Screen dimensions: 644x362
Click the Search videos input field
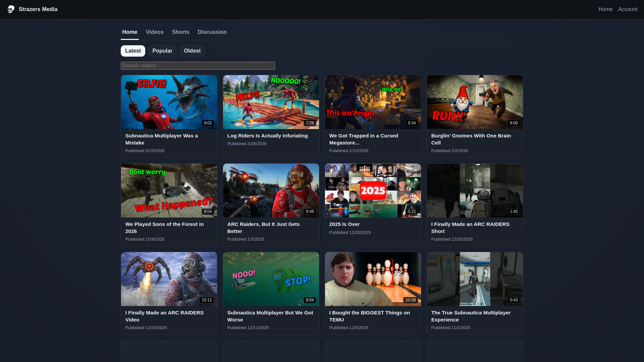click(198, 66)
